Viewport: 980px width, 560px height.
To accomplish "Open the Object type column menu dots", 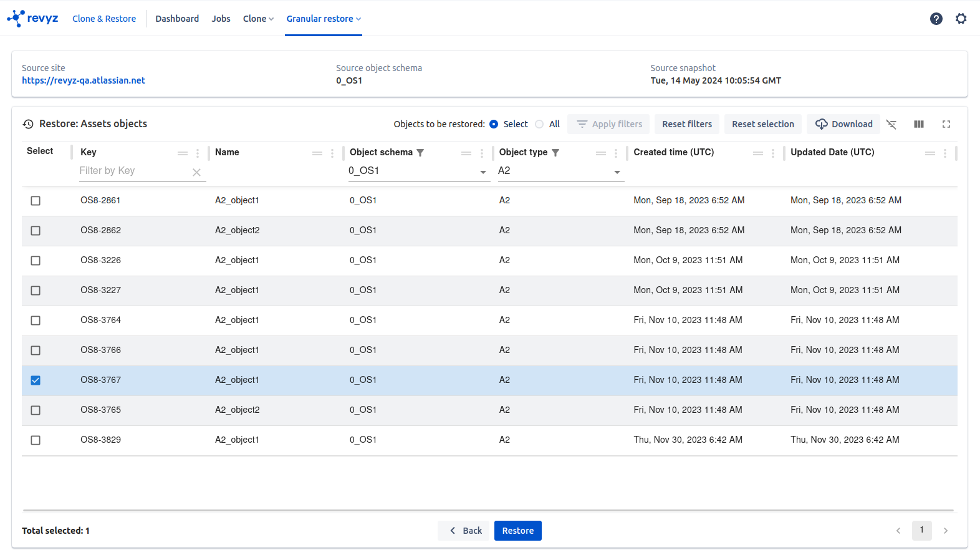I will pos(616,153).
